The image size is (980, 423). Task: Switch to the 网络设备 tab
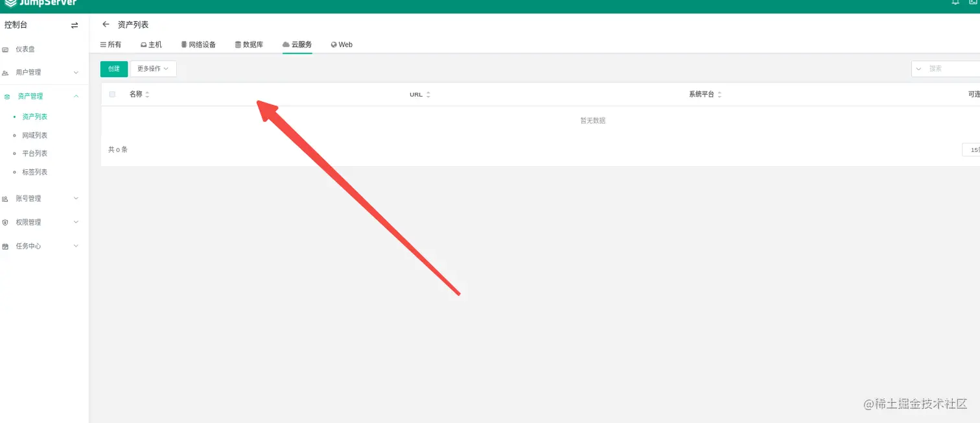tap(198, 45)
